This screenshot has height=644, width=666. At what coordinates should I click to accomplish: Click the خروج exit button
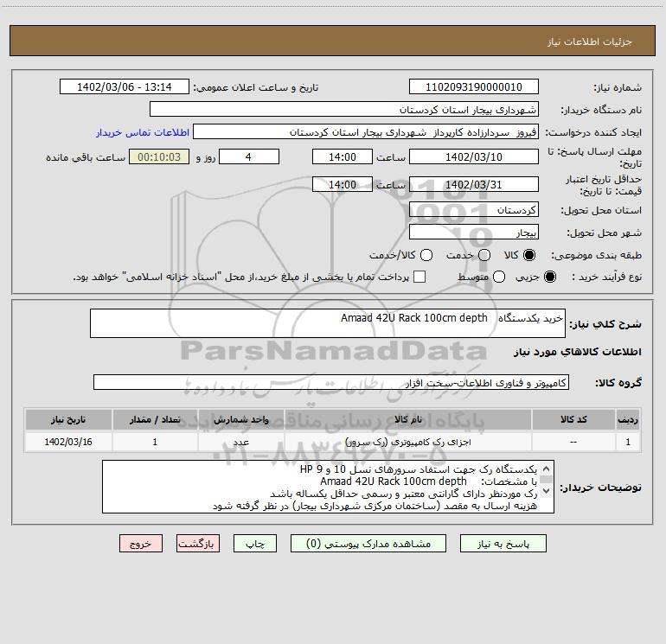[x=141, y=544]
